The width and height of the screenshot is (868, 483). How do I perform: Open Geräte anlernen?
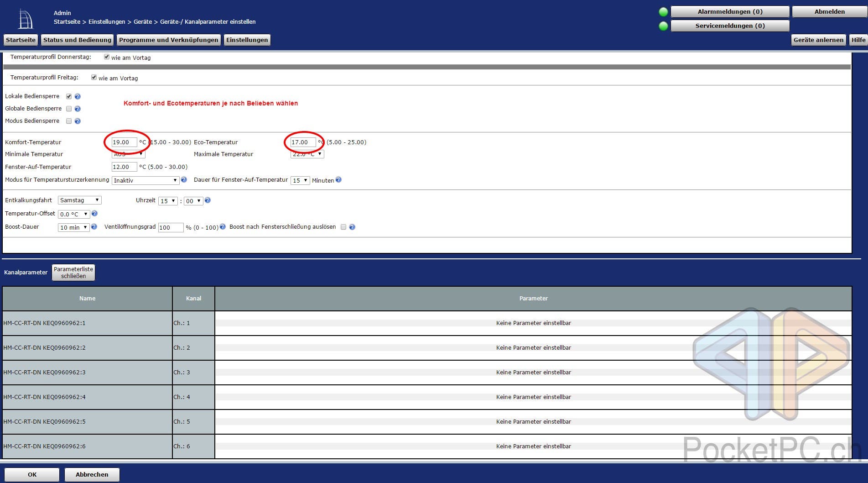[818, 40]
